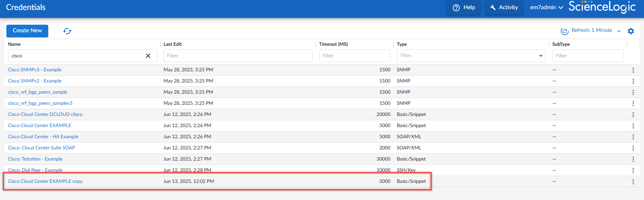Screen dimensions: 644x200
Task: Open Cisco SNMPv2 - Example credential
Action: [x=35, y=81]
